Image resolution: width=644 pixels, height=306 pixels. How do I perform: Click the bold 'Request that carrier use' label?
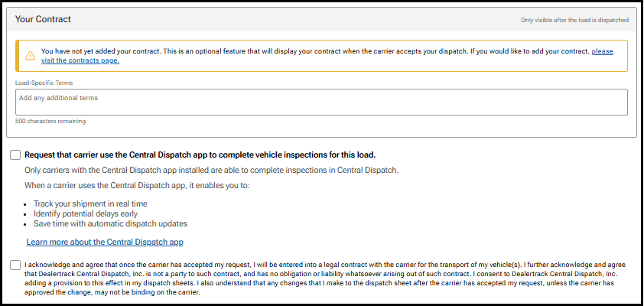199,155
